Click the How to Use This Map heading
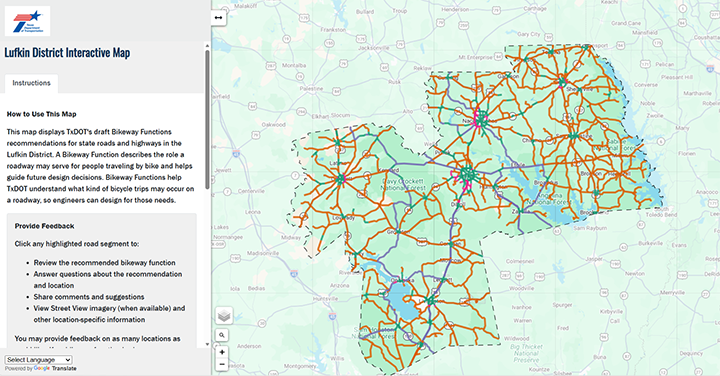This screenshot has height=376, width=720. (x=41, y=114)
